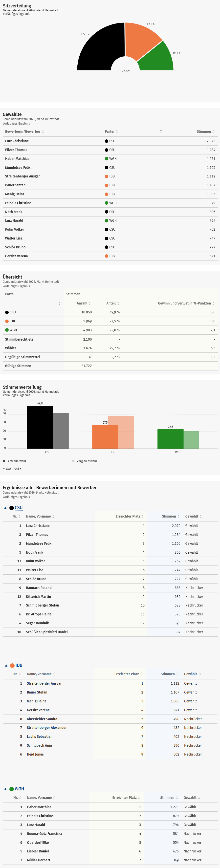Sort Gewählte table by Stimmen column
This screenshot has width=220, height=868.
click(205, 132)
